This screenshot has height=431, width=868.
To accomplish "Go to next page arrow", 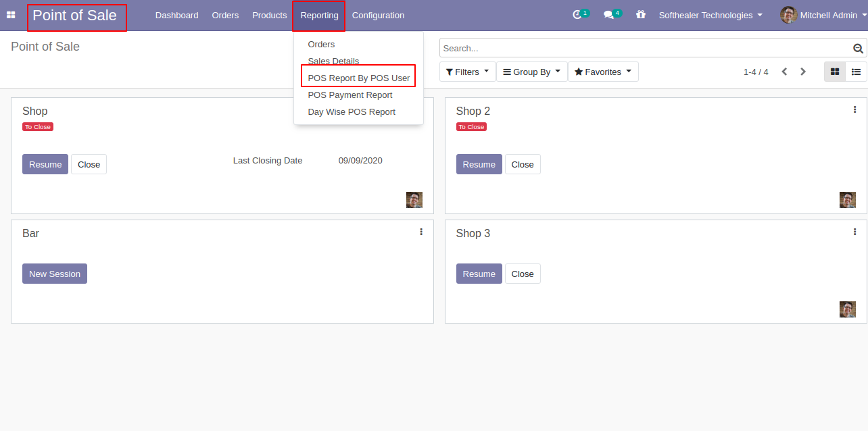I will point(803,72).
